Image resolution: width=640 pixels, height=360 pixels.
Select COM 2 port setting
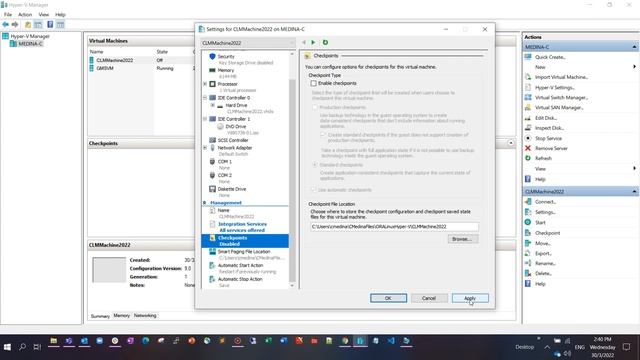point(224,176)
